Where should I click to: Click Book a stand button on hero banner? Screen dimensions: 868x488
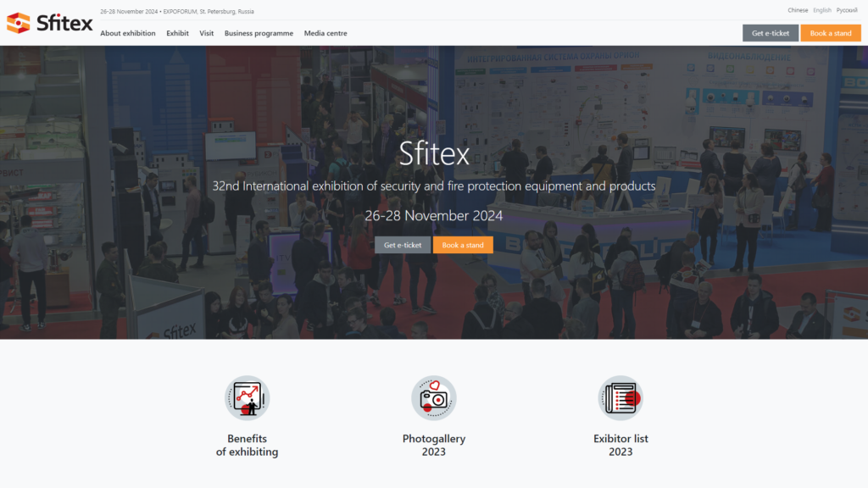463,245
